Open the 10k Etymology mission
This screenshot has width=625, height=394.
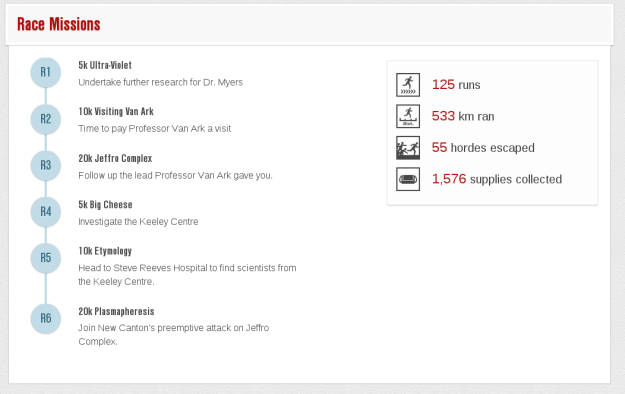105,251
